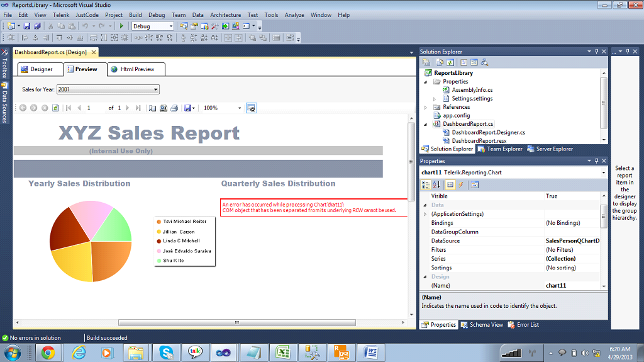Switch Properties grid to Categorized view
The height and width of the screenshot is (362, 644).
coord(426,184)
